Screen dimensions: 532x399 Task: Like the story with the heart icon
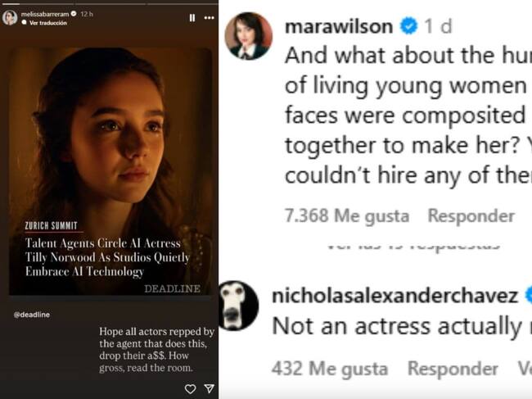pyautogui.click(x=190, y=388)
